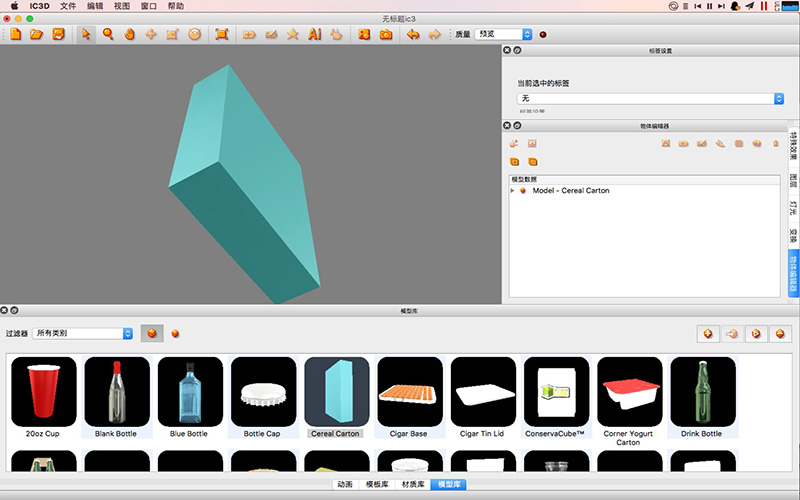Redo with the right arrow icon

pos(434,35)
